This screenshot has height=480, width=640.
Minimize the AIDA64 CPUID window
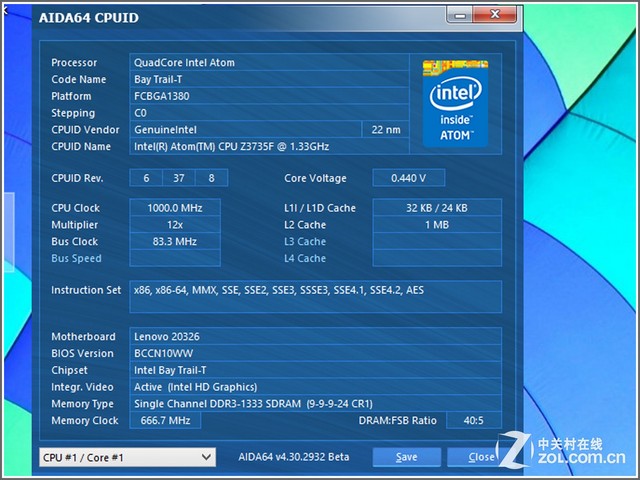460,15
